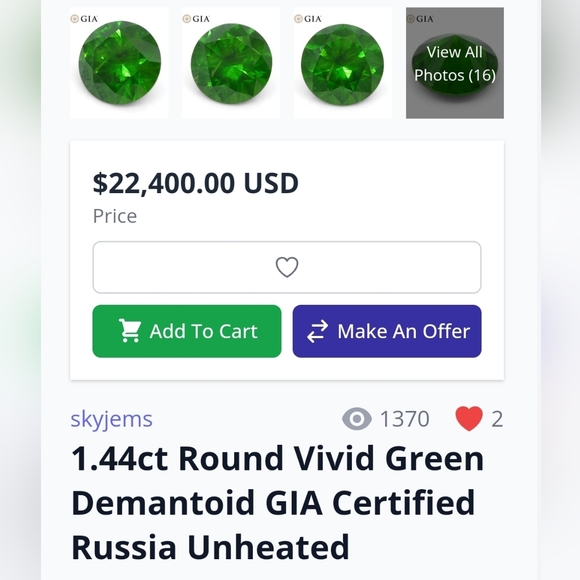Image resolution: width=580 pixels, height=580 pixels.
Task: View all 16 photos
Action: coord(455,63)
